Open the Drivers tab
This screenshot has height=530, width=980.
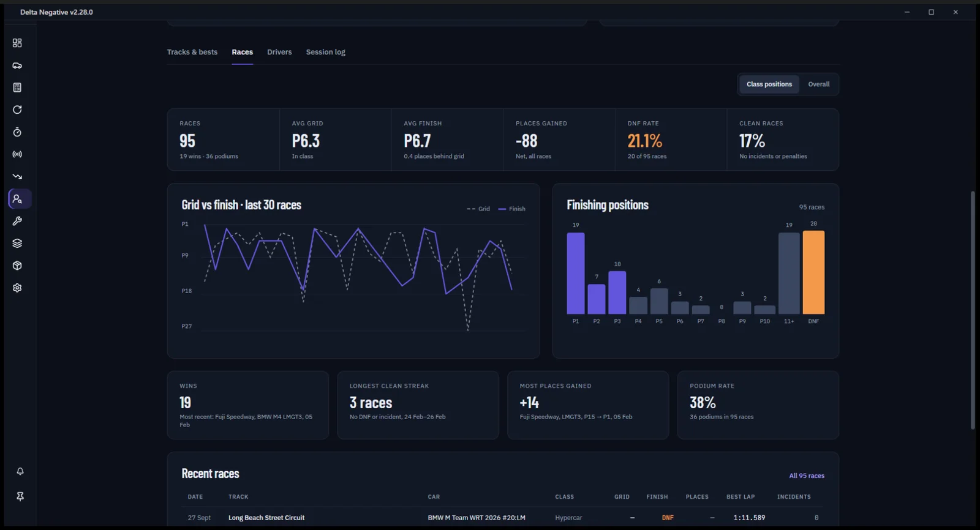pyautogui.click(x=279, y=52)
